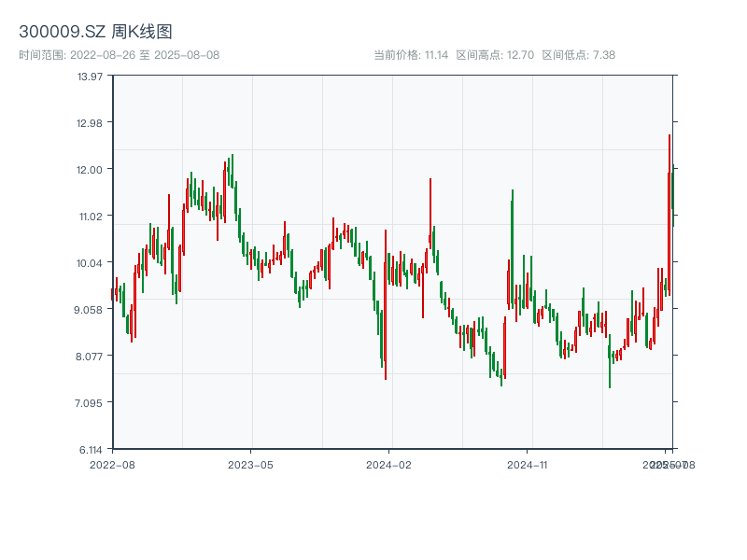747x560 pixels.
Task: Click the 11.02 y-axis label
Action: pos(90,216)
